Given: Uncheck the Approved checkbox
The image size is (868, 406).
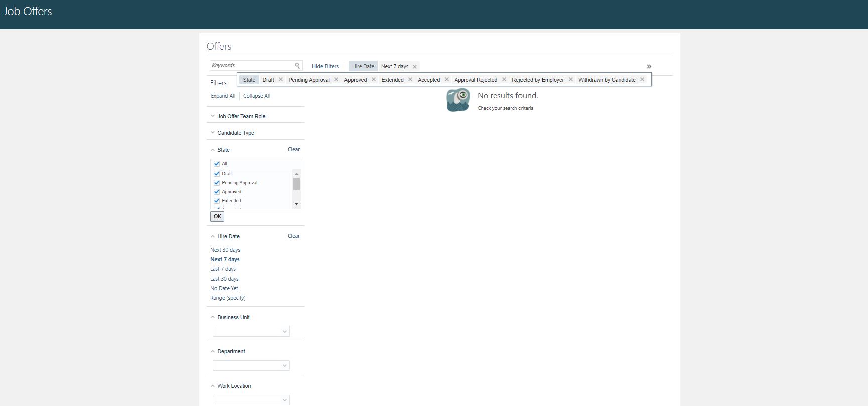Looking at the screenshot, I should [x=217, y=192].
